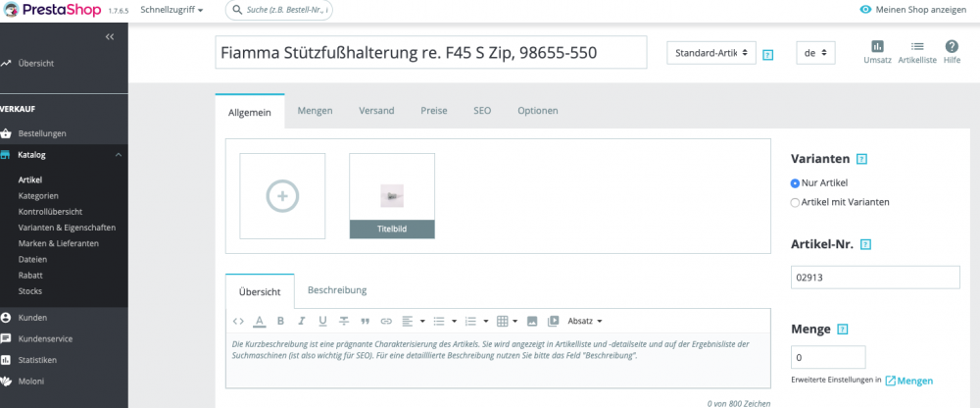The image size is (980, 408).
Task: Open Bestellungen in the sidebar
Action: point(42,133)
